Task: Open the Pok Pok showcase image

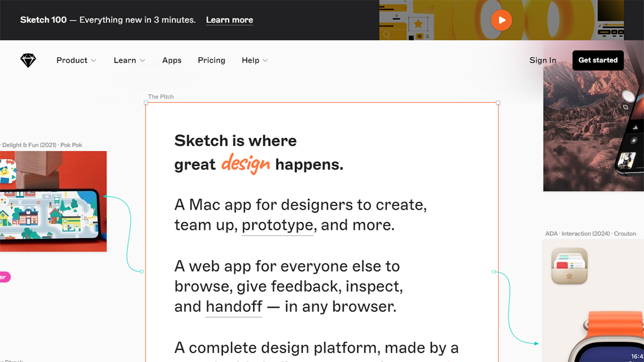Action: [53, 201]
